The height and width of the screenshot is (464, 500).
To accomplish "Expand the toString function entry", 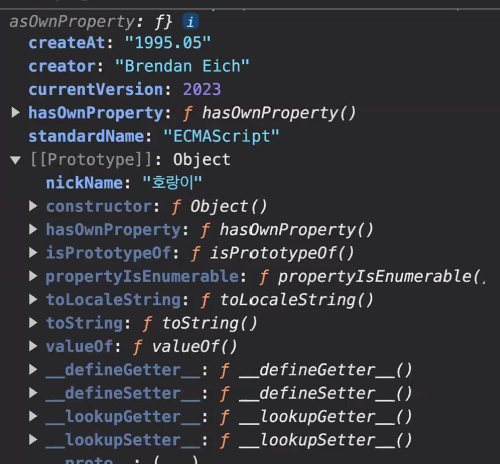I will pyautogui.click(x=33, y=323).
